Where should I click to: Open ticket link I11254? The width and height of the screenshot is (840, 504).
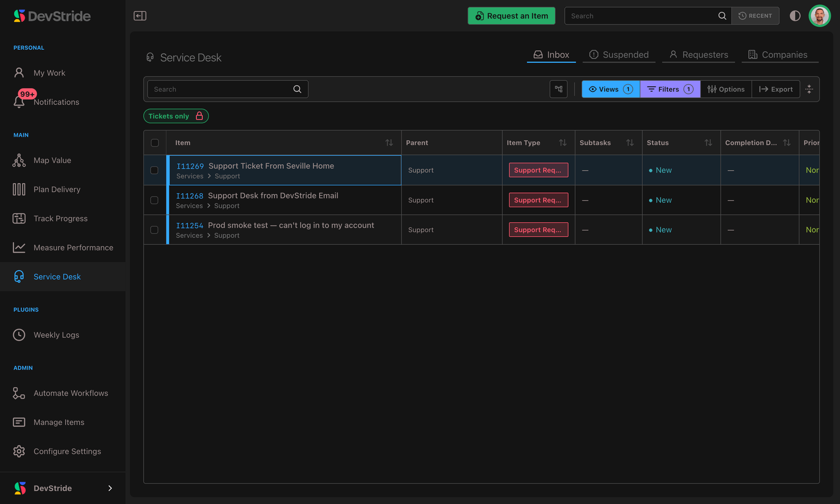189,225
